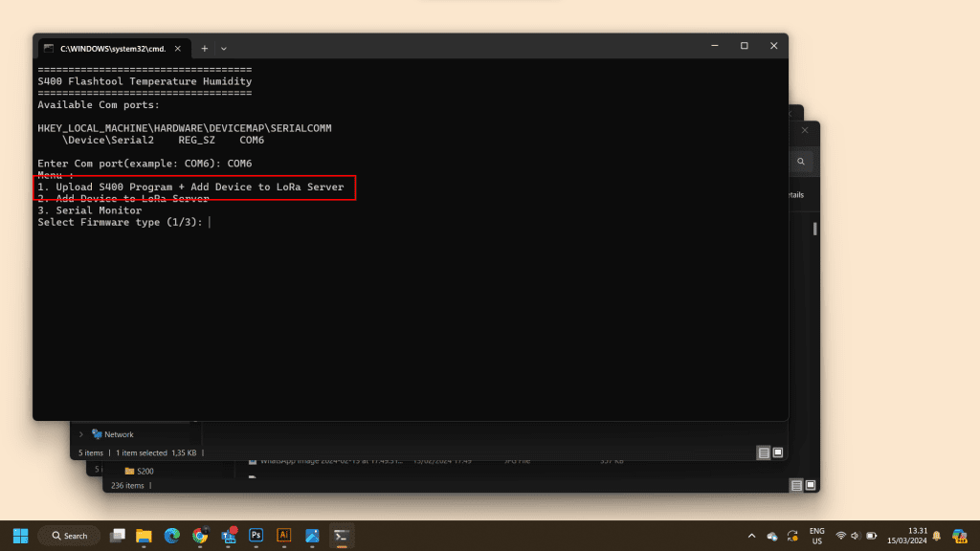Switch to details view in 5-items Explorer window

[x=763, y=452]
